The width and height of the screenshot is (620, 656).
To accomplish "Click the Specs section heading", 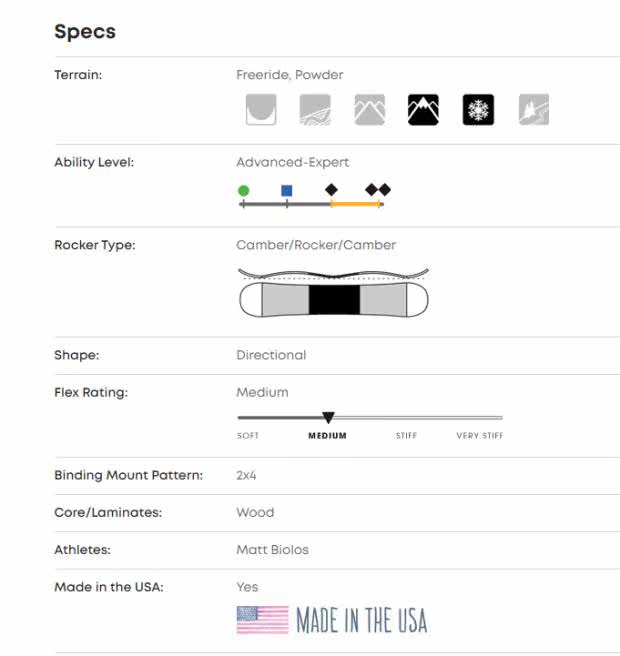I will tap(85, 32).
